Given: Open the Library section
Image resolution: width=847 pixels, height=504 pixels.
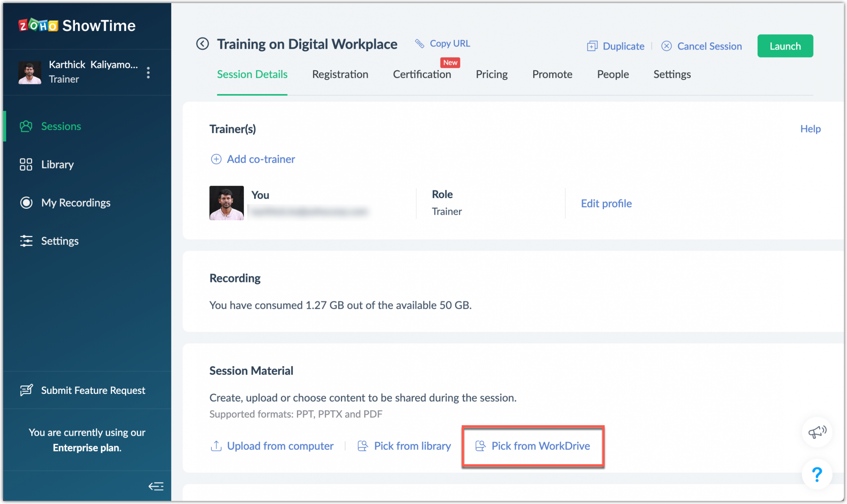Looking at the screenshot, I should (x=57, y=164).
